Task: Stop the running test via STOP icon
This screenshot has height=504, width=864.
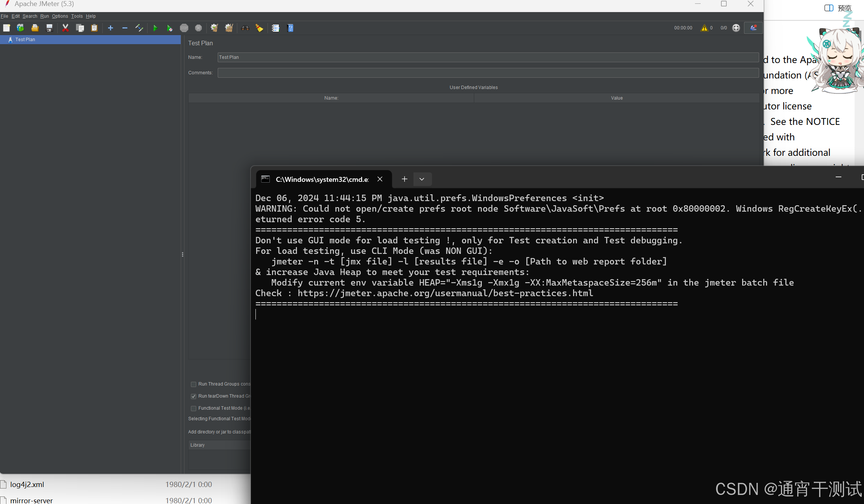Action: click(184, 28)
